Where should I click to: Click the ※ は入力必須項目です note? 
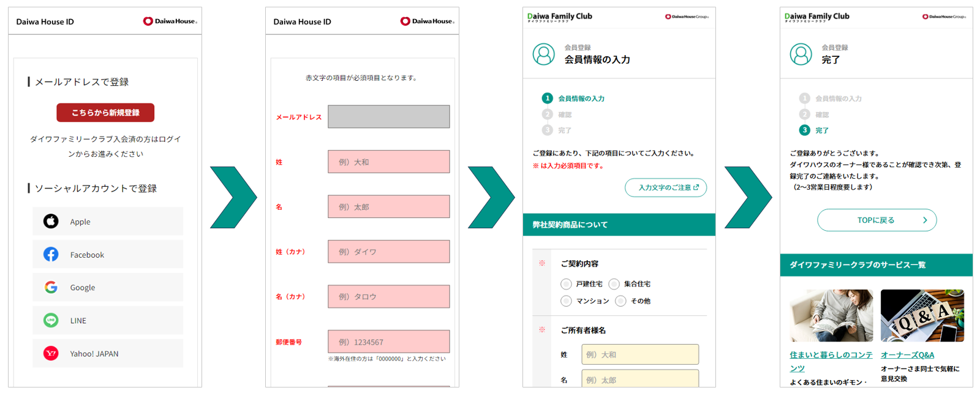tap(568, 166)
